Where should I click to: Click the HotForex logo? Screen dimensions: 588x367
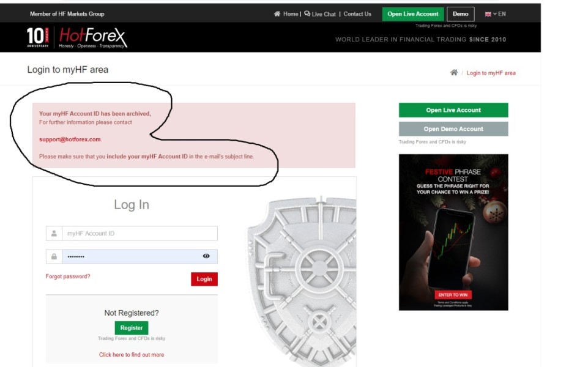tap(93, 37)
